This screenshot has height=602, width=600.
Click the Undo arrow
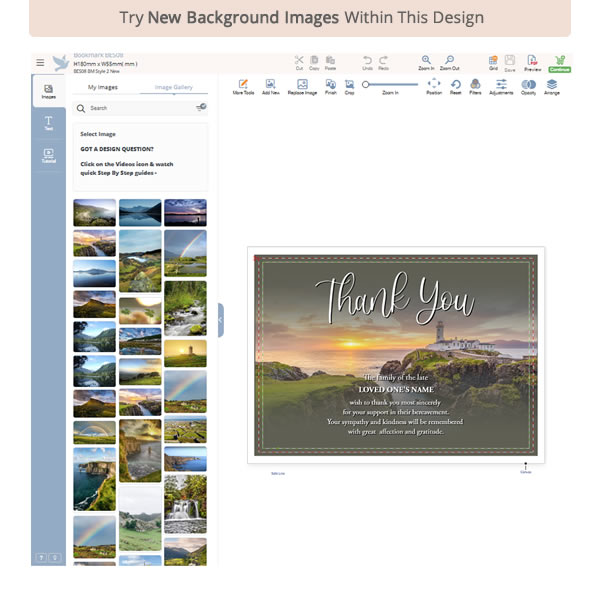tap(367, 61)
